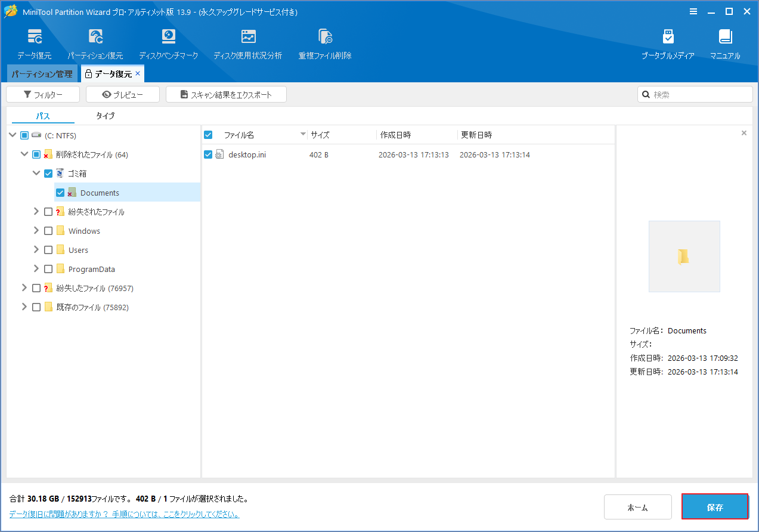The image size is (759, 532).
Task: Switch to the タイプ view tab
Action: tap(105, 116)
